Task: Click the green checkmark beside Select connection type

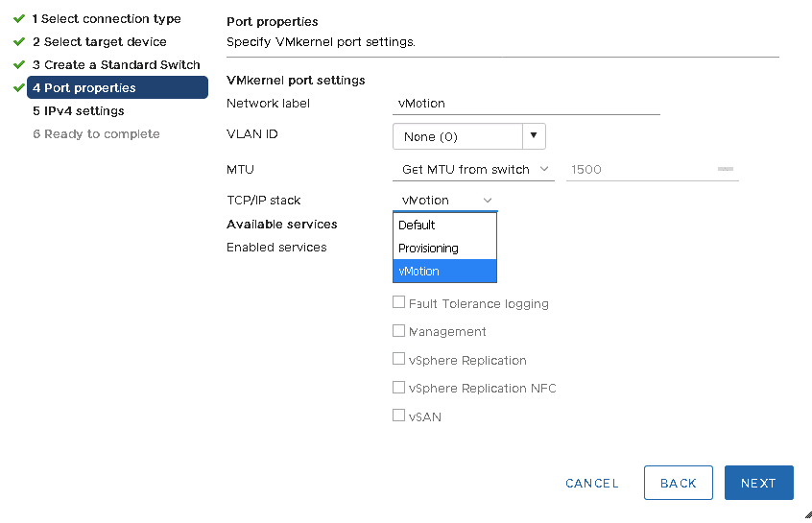Action: click(x=19, y=18)
